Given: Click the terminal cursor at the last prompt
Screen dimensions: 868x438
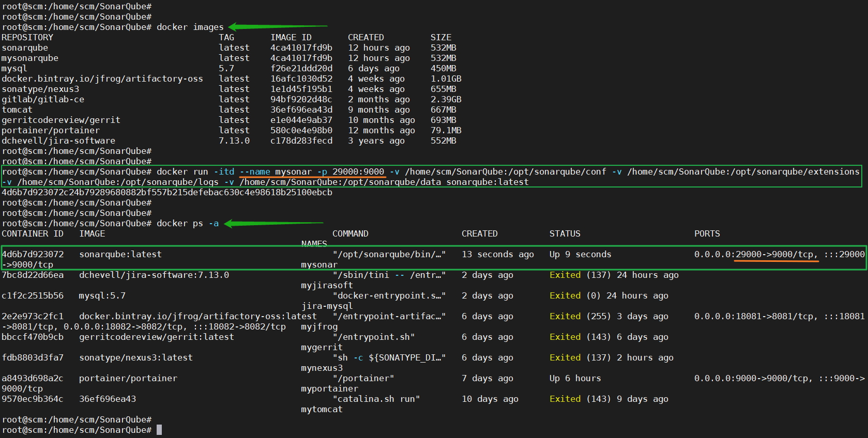Looking at the screenshot, I should (159, 430).
